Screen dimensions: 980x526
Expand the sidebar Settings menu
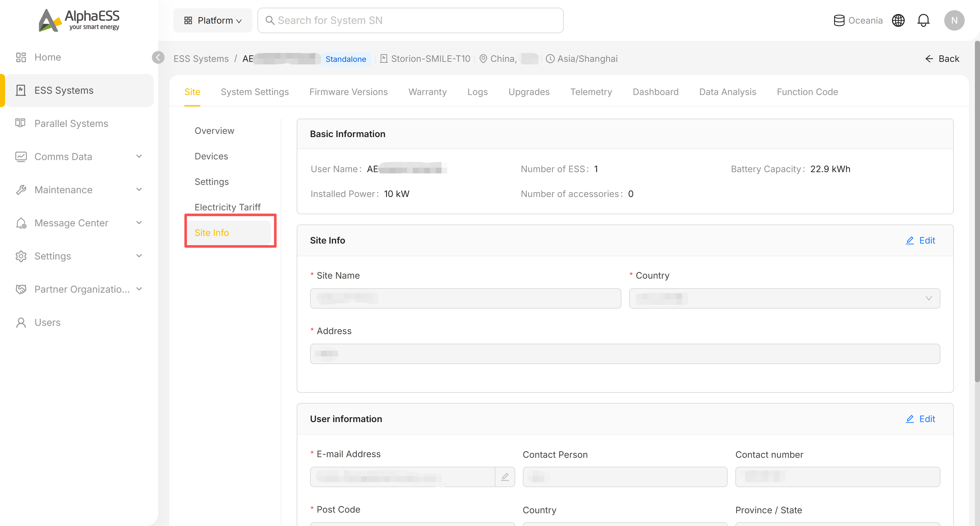tap(79, 256)
